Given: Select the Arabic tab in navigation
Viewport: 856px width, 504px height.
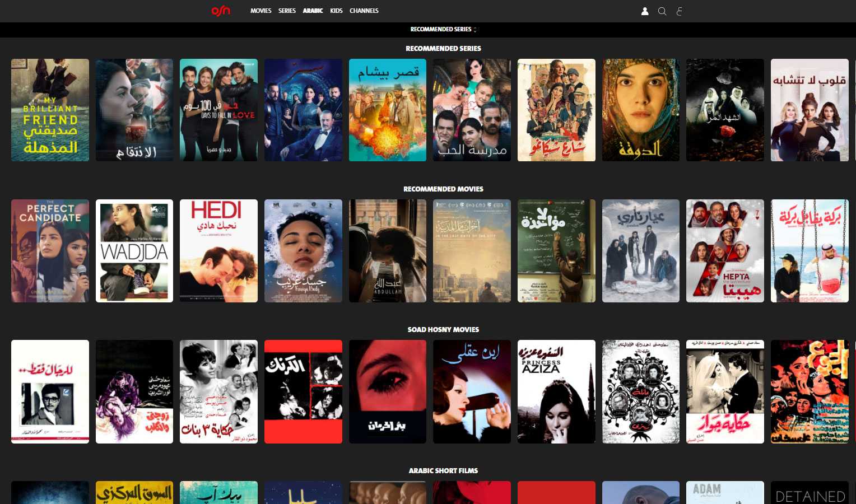Looking at the screenshot, I should click(x=313, y=11).
